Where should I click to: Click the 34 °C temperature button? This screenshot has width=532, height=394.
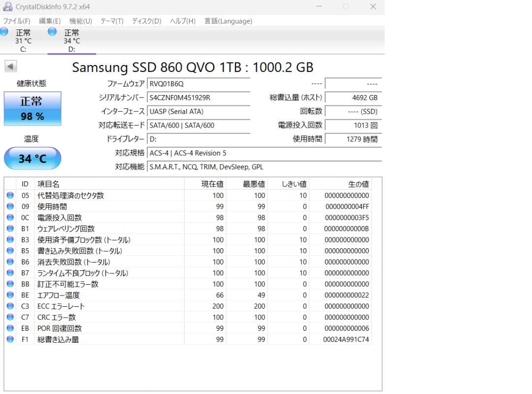(x=33, y=158)
